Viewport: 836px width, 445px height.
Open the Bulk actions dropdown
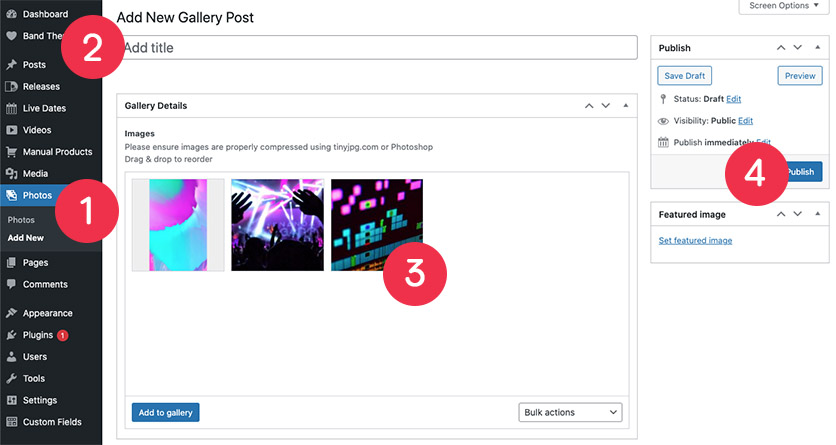[570, 412]
